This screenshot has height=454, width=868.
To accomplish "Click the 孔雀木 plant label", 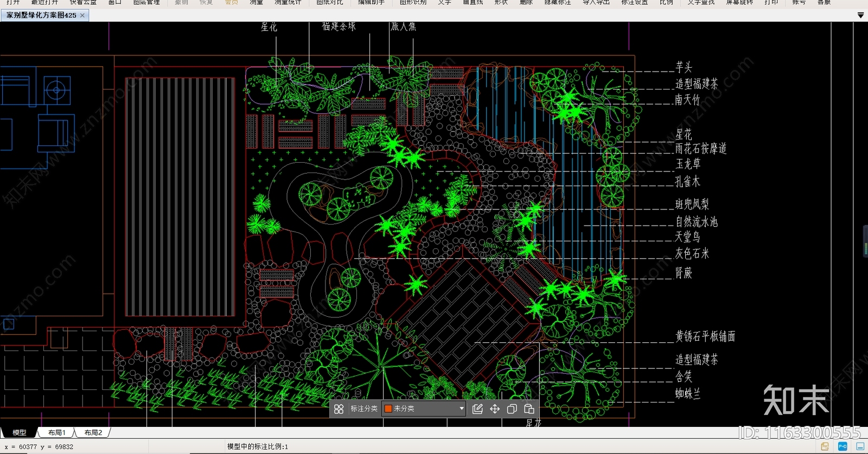I will coord(687,182).
